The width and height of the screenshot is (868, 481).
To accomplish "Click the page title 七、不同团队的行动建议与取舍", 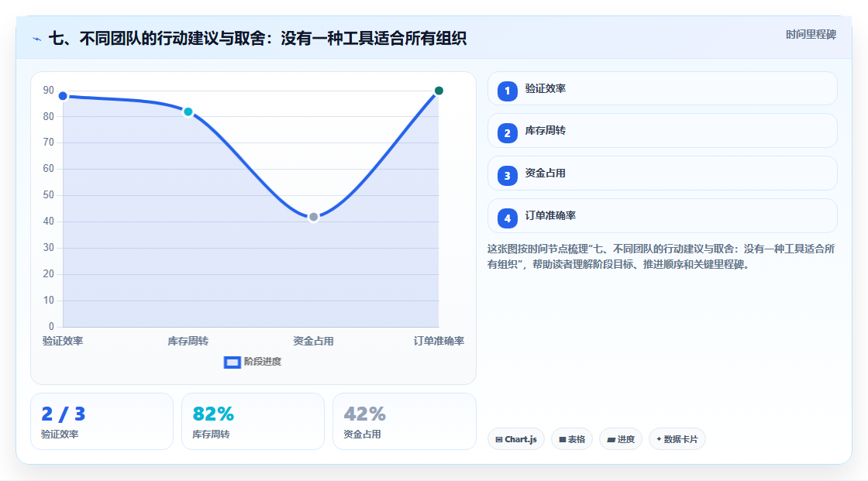I will pyautogui.click(x=257, y=38).
